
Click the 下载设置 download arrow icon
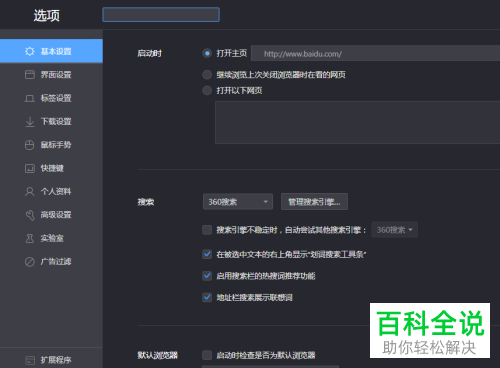point(30,122)
